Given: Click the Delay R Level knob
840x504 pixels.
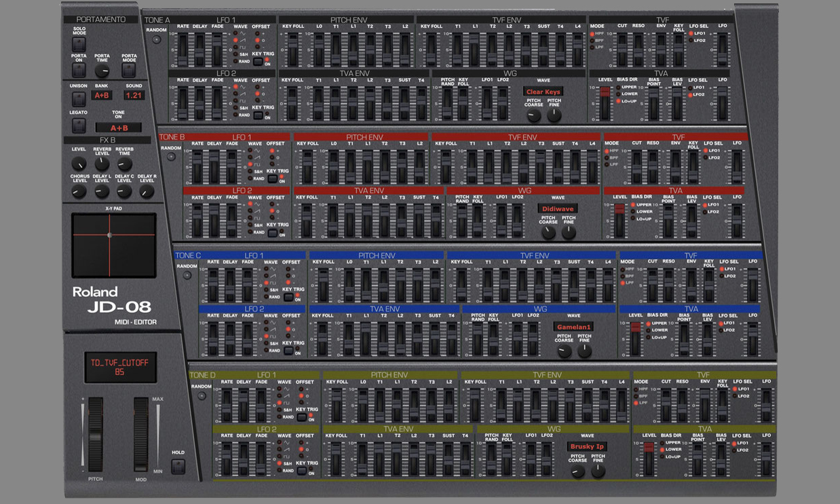Looking at the screenshot, I should tap(147, 192).
